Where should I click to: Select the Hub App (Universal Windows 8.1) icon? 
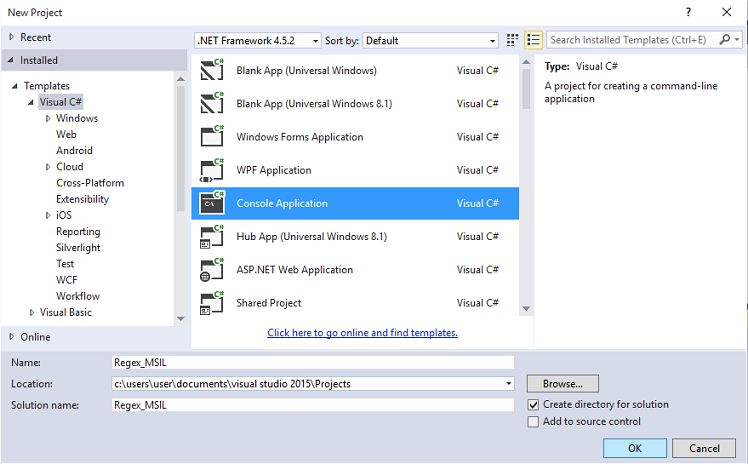[x=212, y=237]
